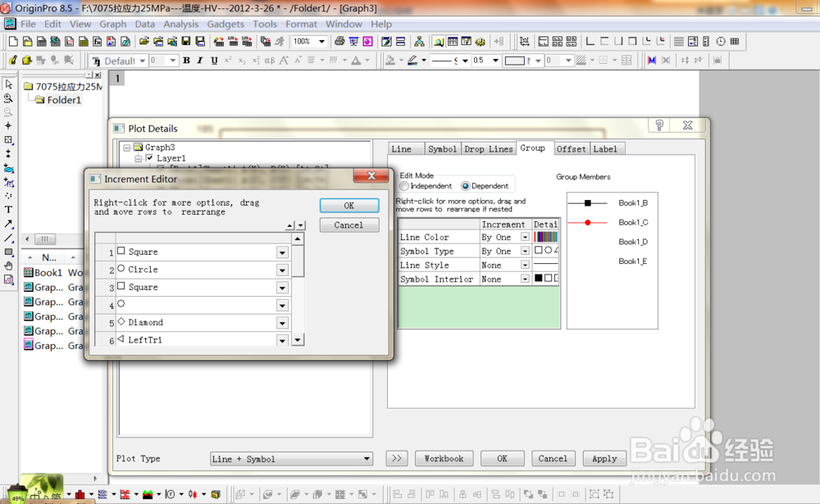Click the Workbook button in Plot Details
The height and width of the screenshot is (504, 820).
point(444,458)
